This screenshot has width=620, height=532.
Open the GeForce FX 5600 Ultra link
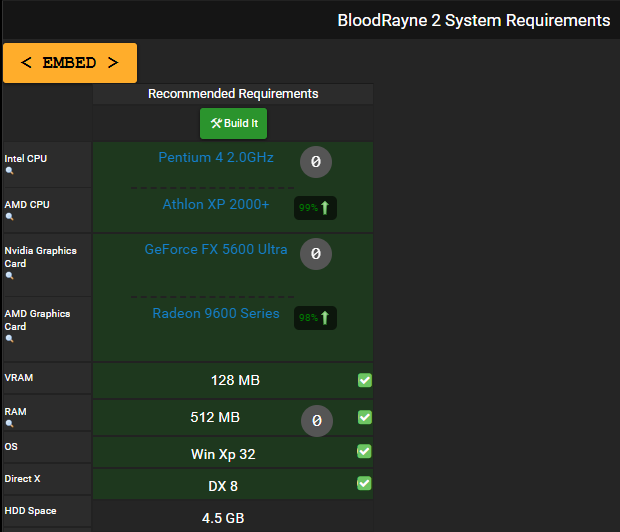click(x=216, y=249)
